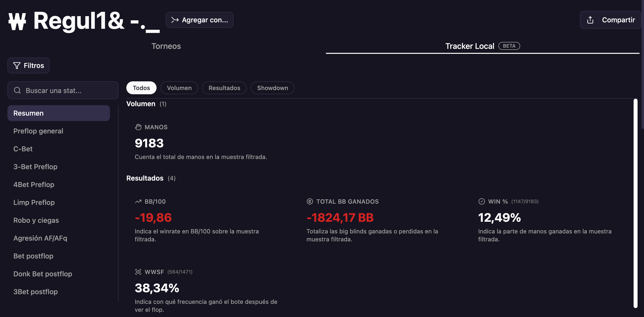Click the Resultados (4) section heading
Viewport: 644px width, 317px height.
coord(151,178)
